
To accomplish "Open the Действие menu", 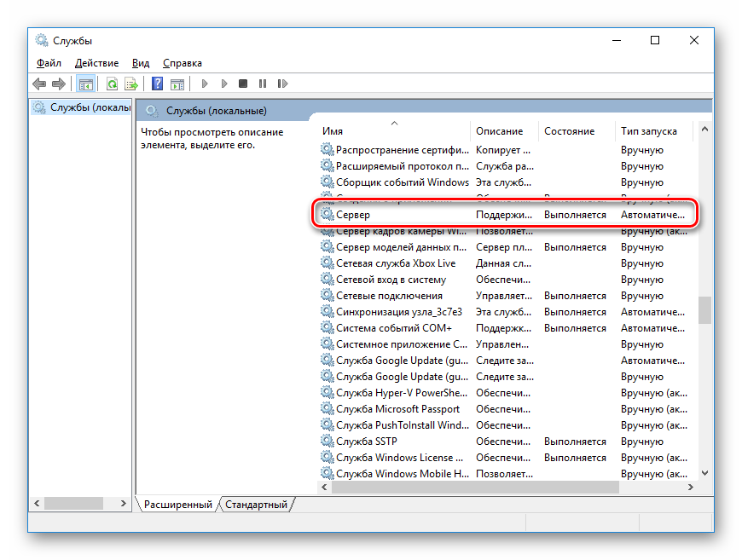I will pos(96,63).
